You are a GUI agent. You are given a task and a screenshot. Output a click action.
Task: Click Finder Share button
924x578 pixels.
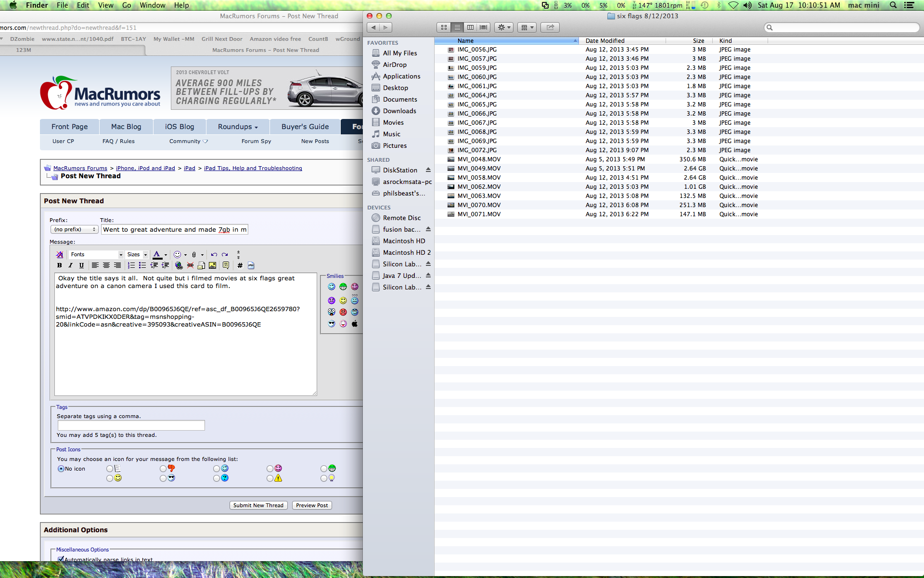tap(550, 27)
